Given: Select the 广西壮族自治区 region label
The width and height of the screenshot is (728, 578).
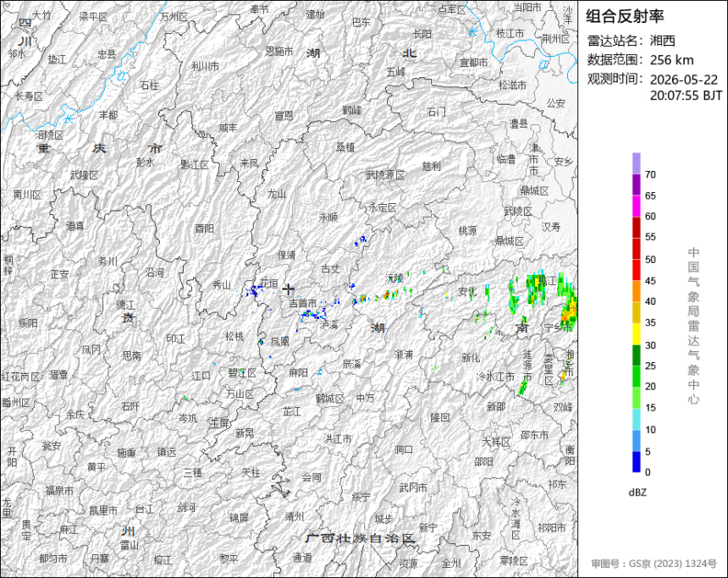Looking at the screenshot, I should click(x=360, y=538).
